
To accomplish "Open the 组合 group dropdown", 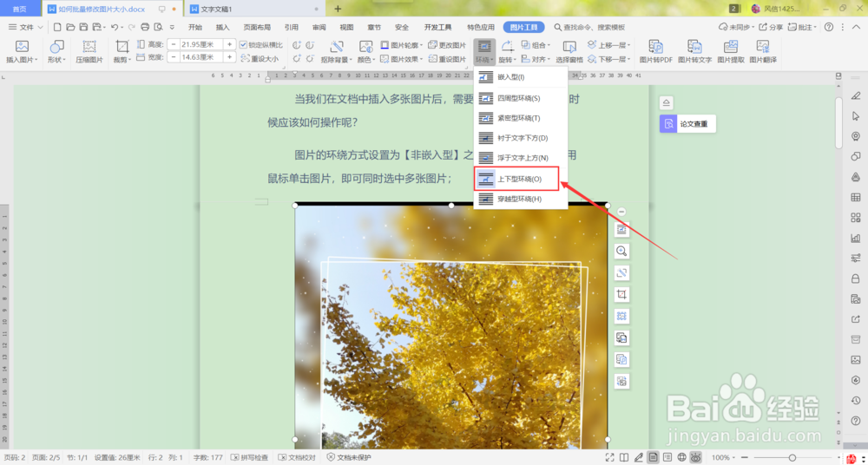I will coord(536,45).
